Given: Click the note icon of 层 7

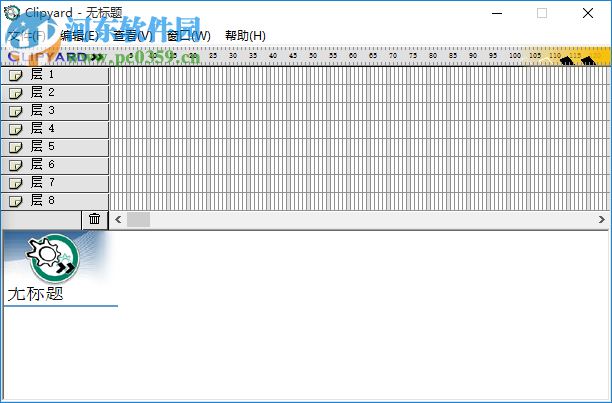Looking at the screenshot, I should point(16,183).
